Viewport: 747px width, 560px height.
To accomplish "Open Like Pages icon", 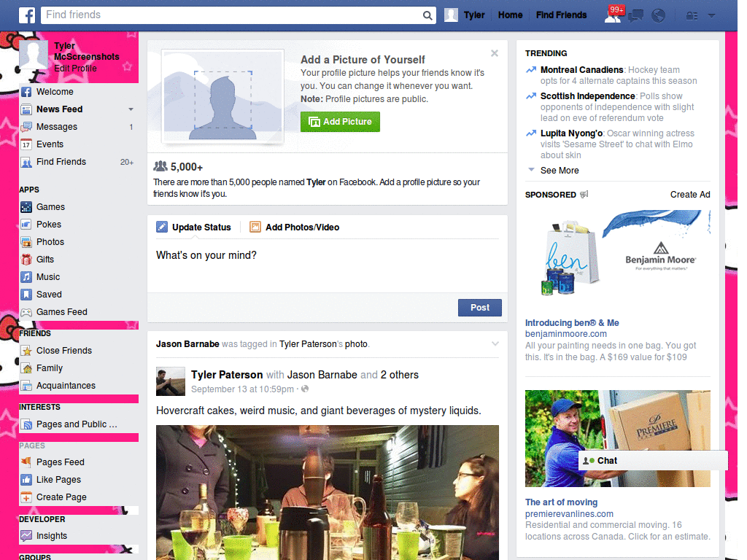I will (26, 480).
